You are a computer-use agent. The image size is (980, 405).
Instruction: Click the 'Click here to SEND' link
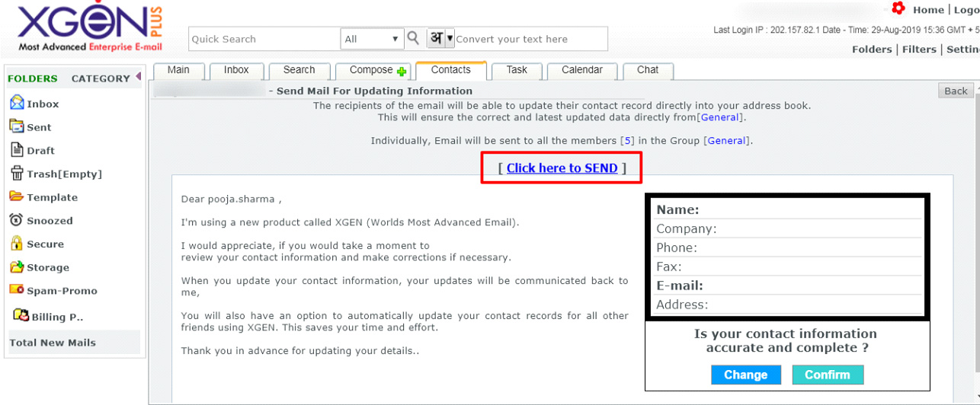562,168
